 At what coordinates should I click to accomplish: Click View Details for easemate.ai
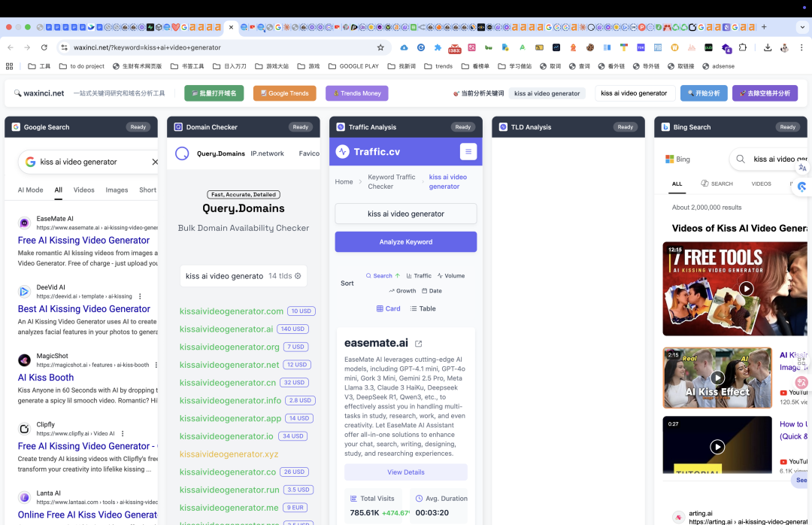(x=405, y=472)
